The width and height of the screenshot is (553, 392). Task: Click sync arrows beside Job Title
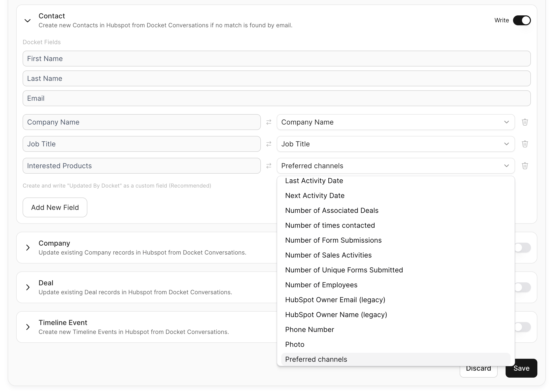(269, 144)
